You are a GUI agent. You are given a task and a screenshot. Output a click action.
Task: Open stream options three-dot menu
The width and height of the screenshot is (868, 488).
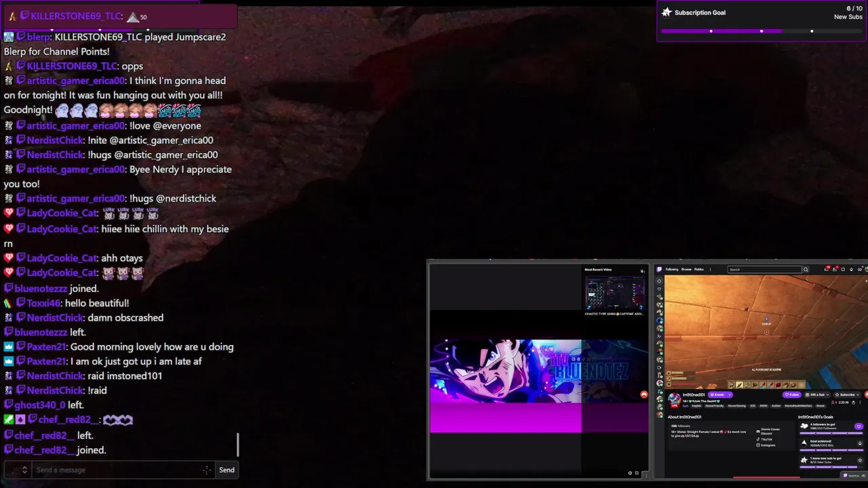[x=860, y=403]
